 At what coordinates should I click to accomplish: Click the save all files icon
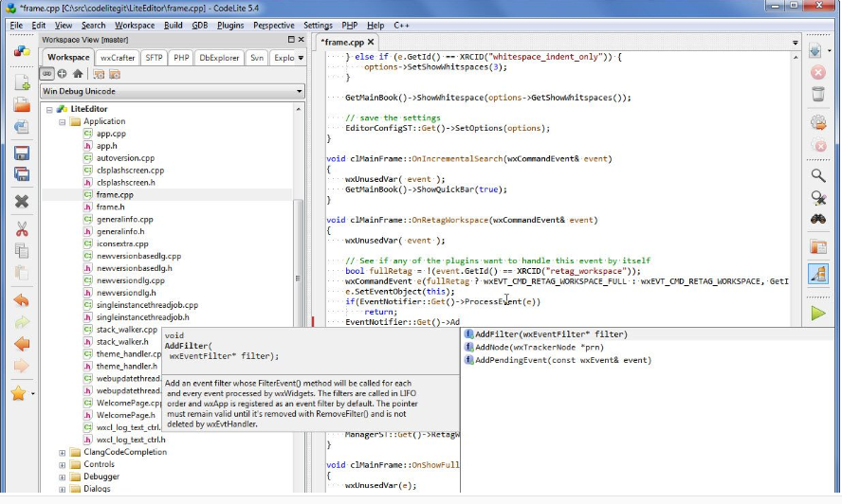click(x=22, y=174)
